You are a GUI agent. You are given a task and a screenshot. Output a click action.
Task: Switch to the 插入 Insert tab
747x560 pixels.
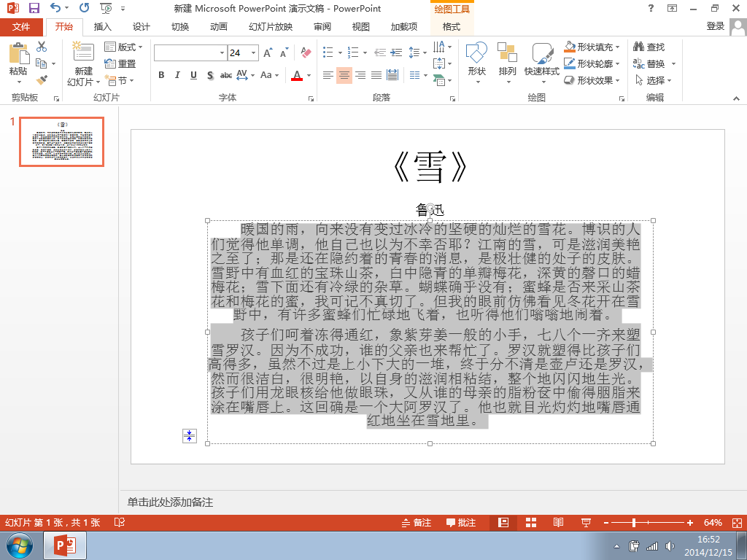point(102,27)
